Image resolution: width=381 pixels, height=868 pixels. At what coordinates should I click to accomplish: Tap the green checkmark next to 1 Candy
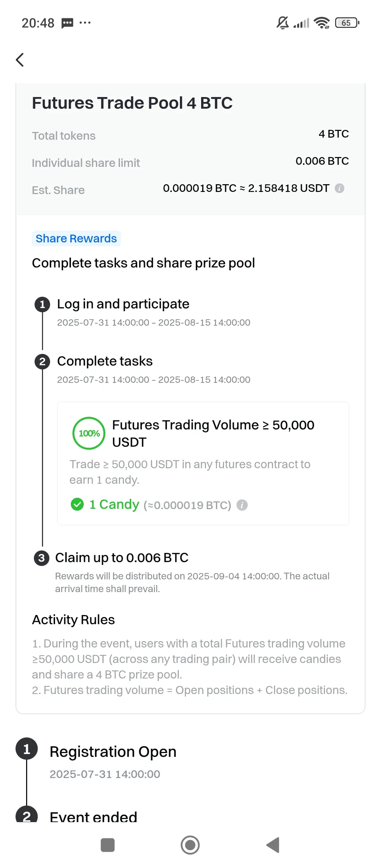pyautogui.click(x=77, y=505)
